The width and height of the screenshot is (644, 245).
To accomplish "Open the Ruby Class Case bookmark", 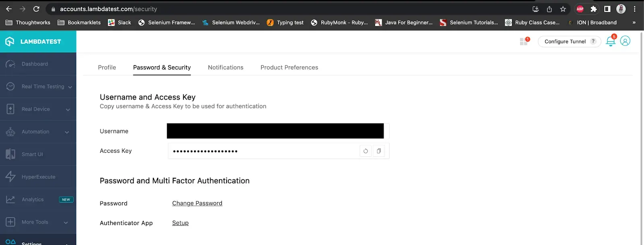I will [x=533, y=23].
